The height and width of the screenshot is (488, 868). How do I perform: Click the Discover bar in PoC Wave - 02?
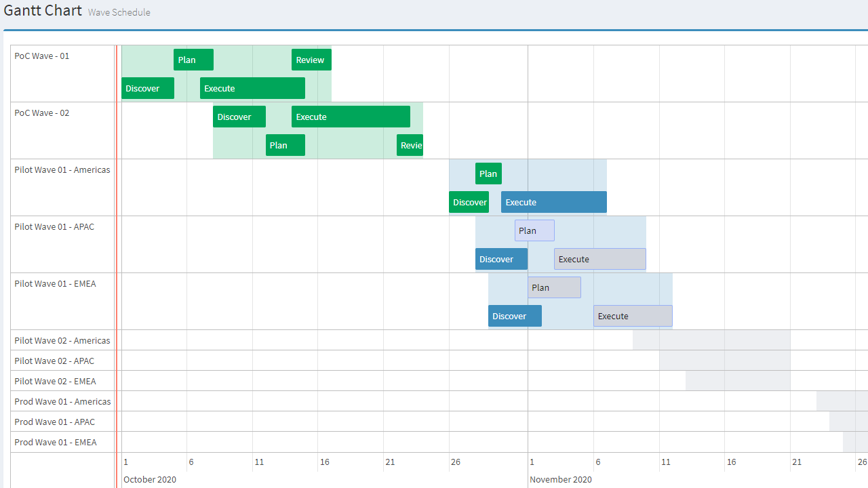pos(239,117)
